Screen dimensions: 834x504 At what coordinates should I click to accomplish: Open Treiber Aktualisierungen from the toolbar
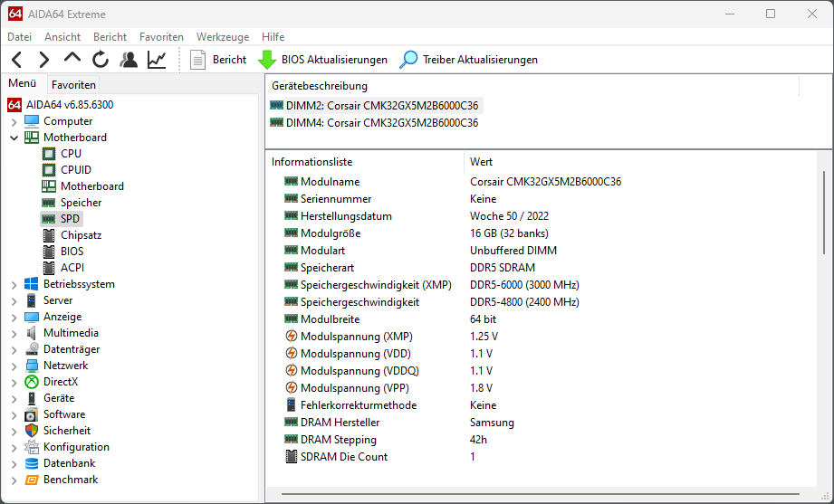pyautogui.click(x=468, y=60)
